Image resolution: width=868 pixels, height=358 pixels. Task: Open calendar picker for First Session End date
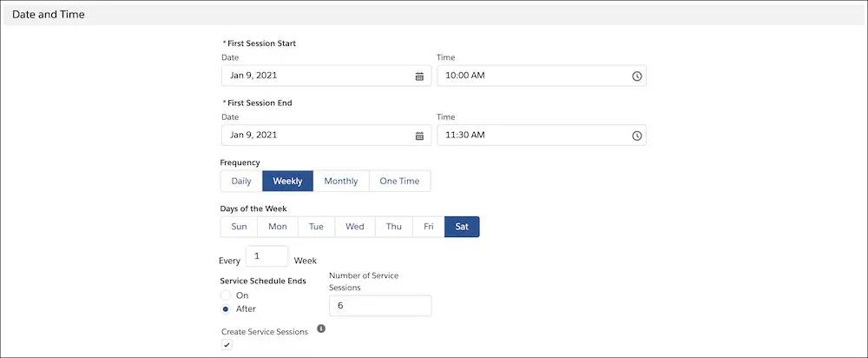tap(419, 136)
